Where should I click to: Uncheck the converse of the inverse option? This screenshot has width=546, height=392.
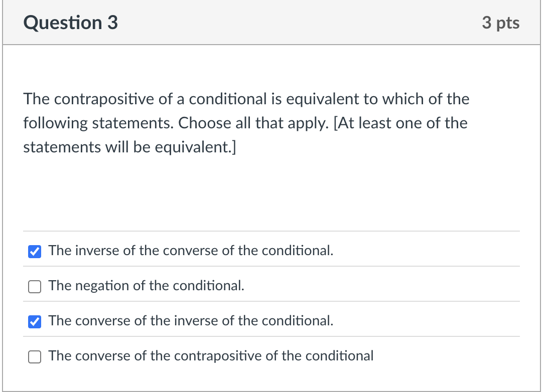[34, 322]
